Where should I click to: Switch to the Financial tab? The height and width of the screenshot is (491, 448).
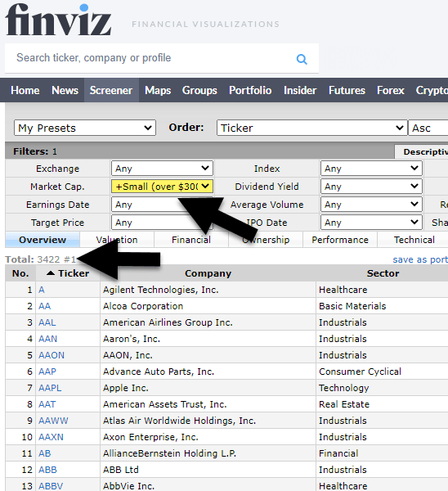[x=191, y=240]
